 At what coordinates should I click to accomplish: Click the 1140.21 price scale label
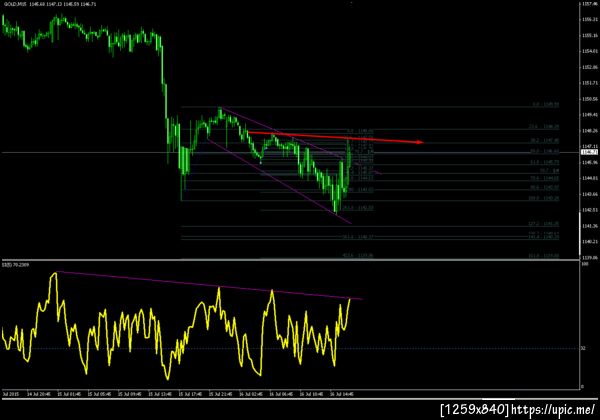[590, 242]
